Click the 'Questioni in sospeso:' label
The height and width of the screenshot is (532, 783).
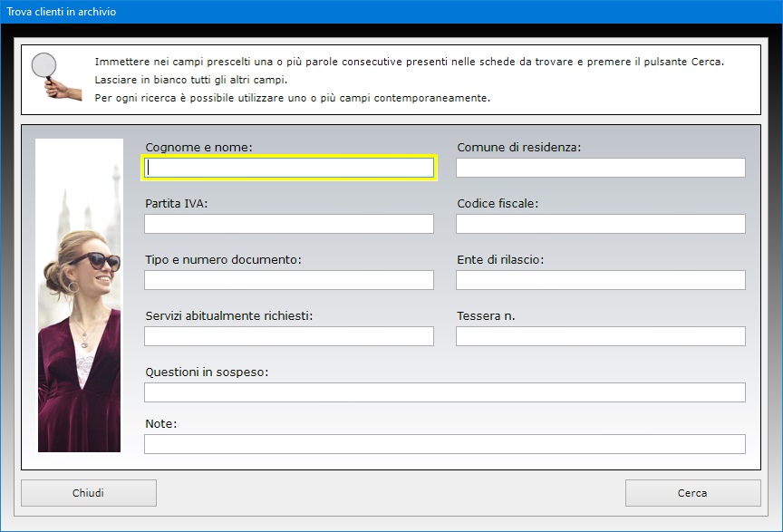(x=207, y=372)
